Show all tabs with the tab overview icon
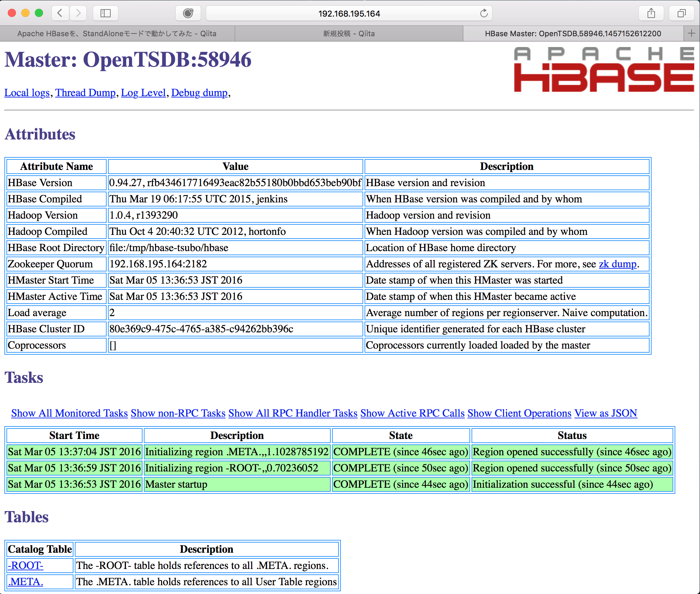 click(681, 13)
